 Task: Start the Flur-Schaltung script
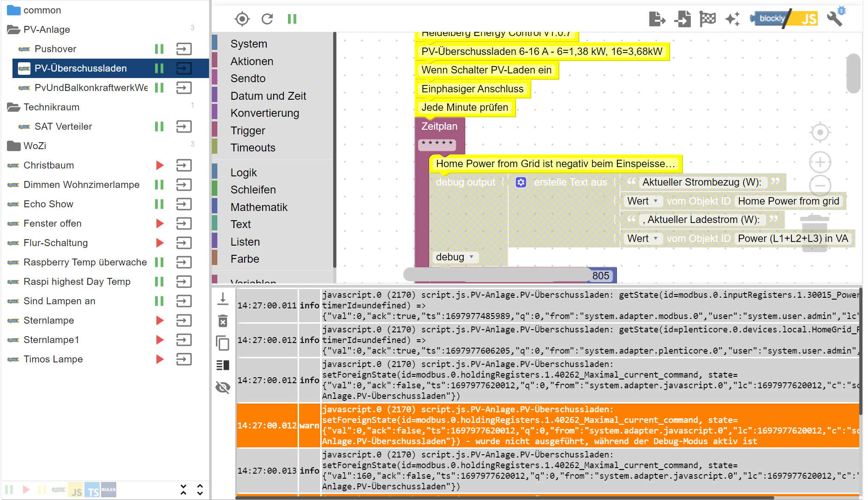(x=160, y=243)
